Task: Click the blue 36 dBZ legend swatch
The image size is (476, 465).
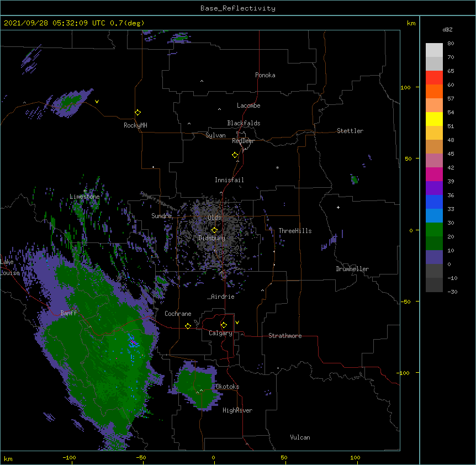Action: click(x=434, y=202)
